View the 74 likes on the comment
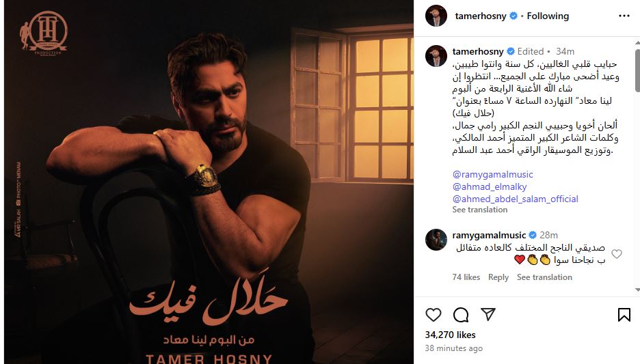Image resolution: width=640 pixels, height=364 pixels. tap(466, 277)
